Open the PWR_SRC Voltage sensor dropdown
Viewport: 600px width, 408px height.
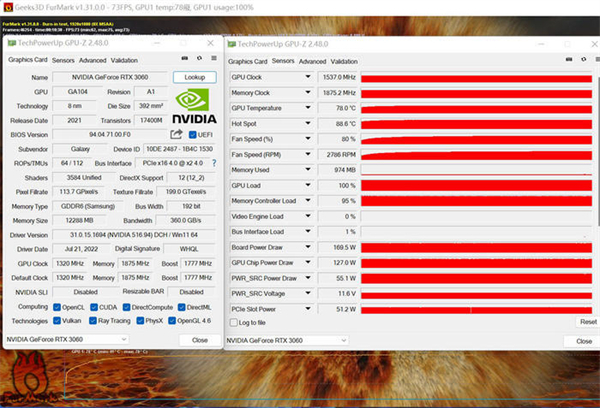(308, 293)
